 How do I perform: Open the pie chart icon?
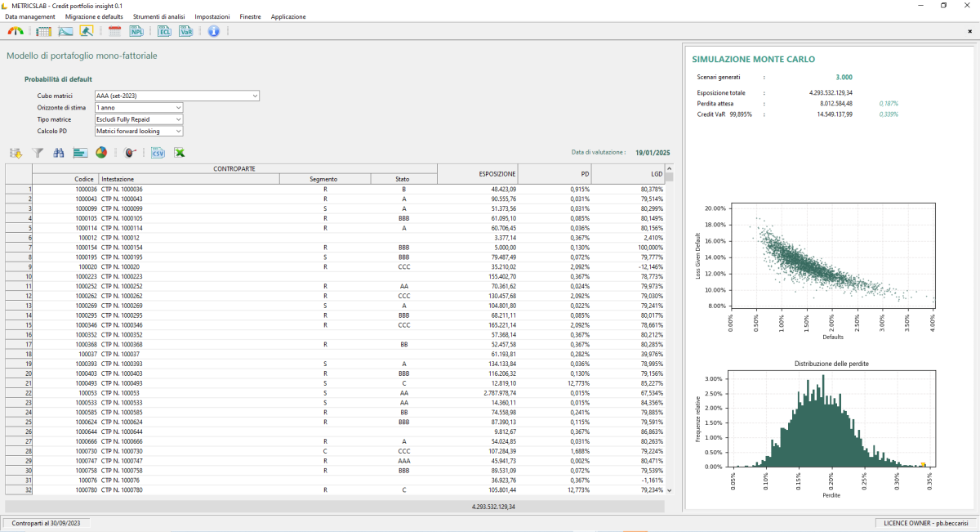101,152
